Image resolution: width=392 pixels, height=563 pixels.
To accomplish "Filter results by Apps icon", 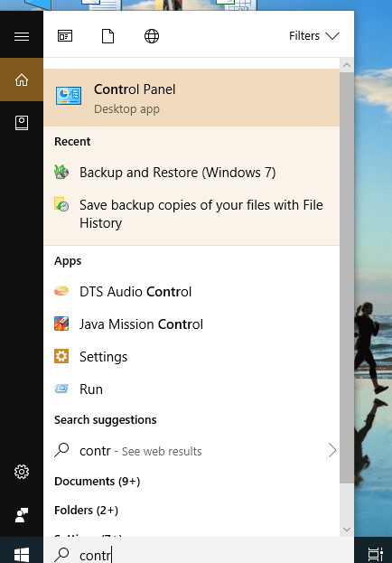I will click(65, 36).
